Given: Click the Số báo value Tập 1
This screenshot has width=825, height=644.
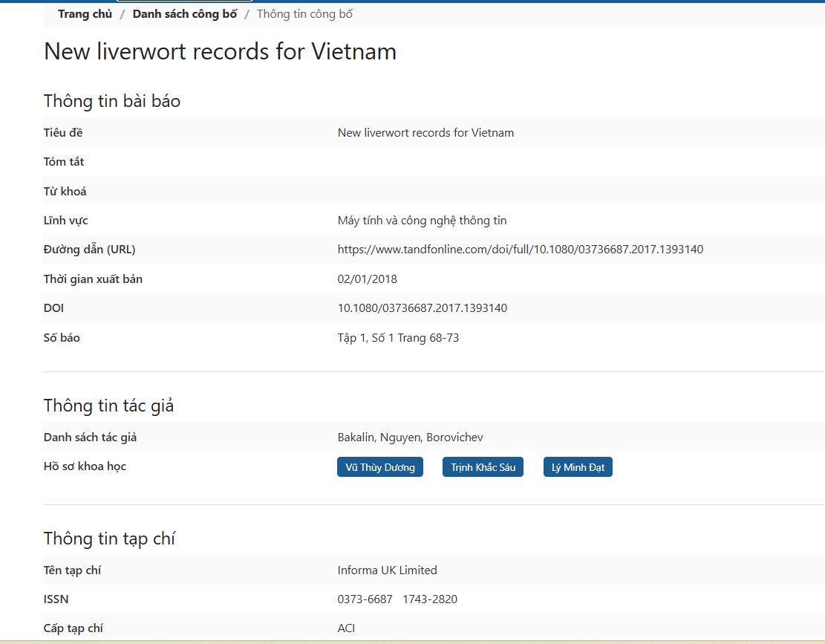Looking at the screenshot, I should [x=398, y=338].
